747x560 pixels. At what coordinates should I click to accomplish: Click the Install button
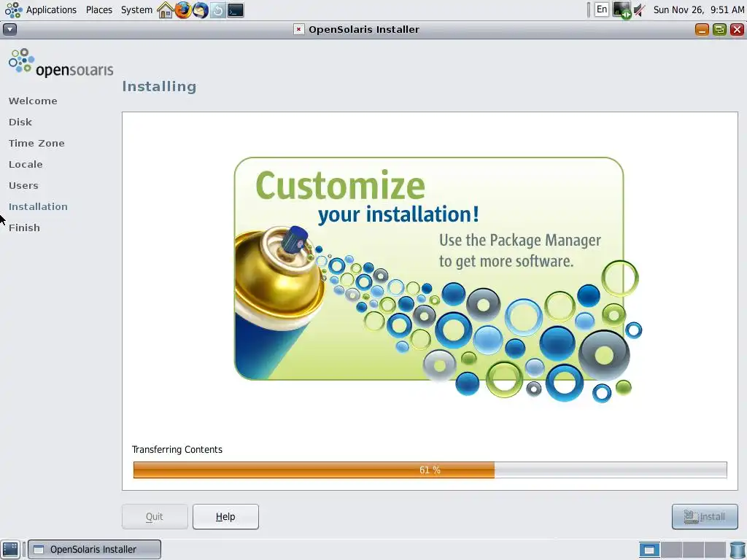705,517
